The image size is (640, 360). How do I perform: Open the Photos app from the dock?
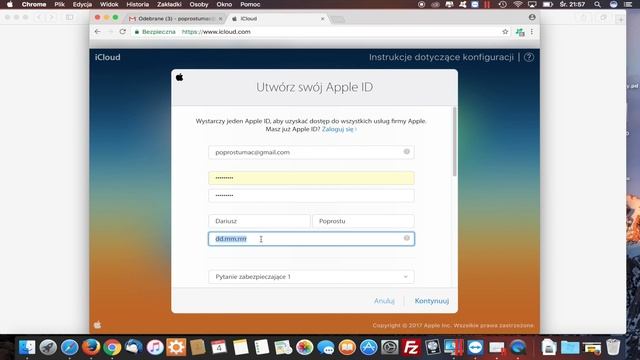coord(304,347)
